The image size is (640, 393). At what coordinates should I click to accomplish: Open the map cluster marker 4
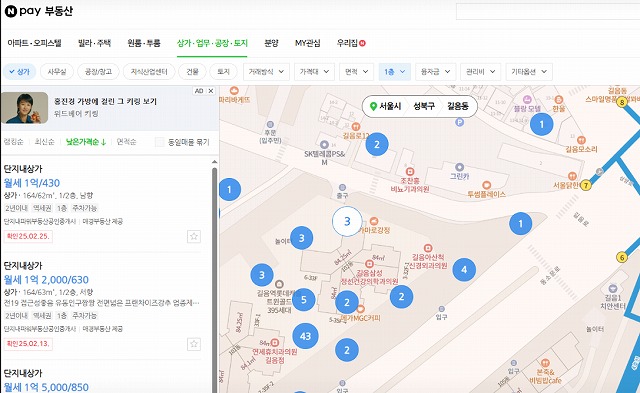(464, 270)
